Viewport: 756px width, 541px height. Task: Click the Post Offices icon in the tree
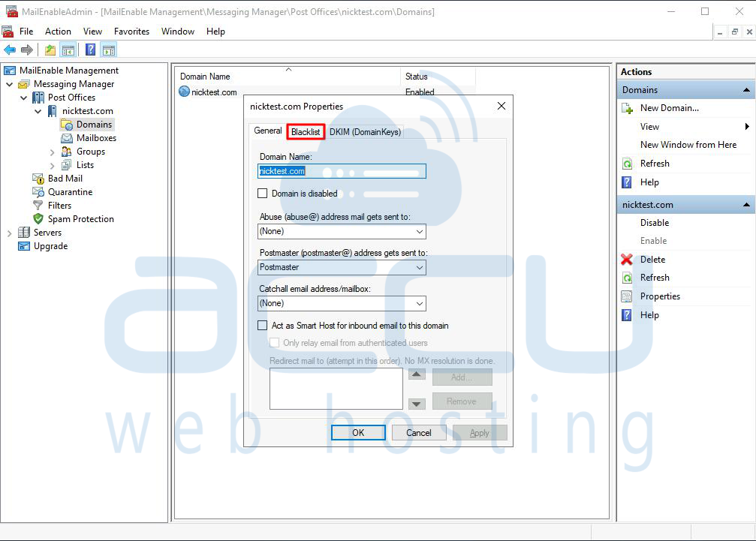38,98
